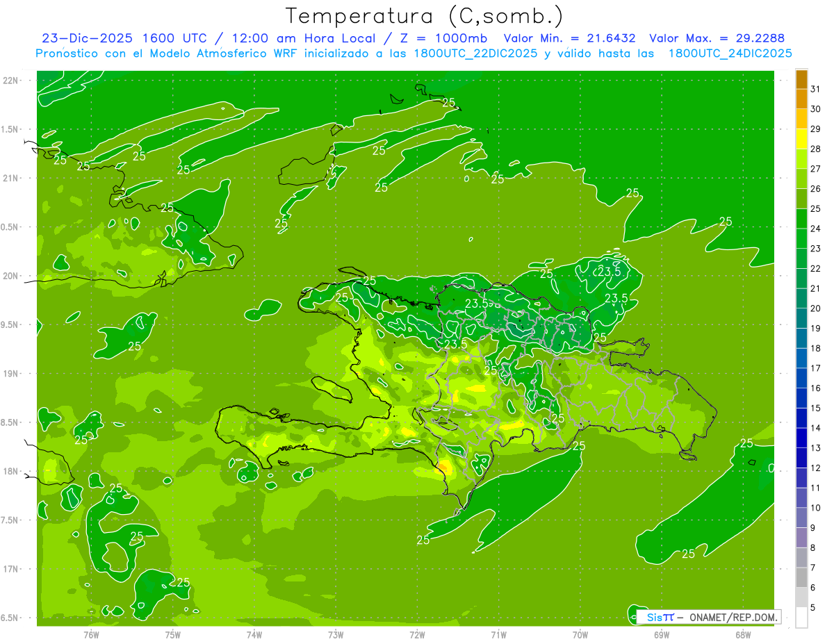Click the "69W" longitude axis label
834x644 pixels.
662,634
